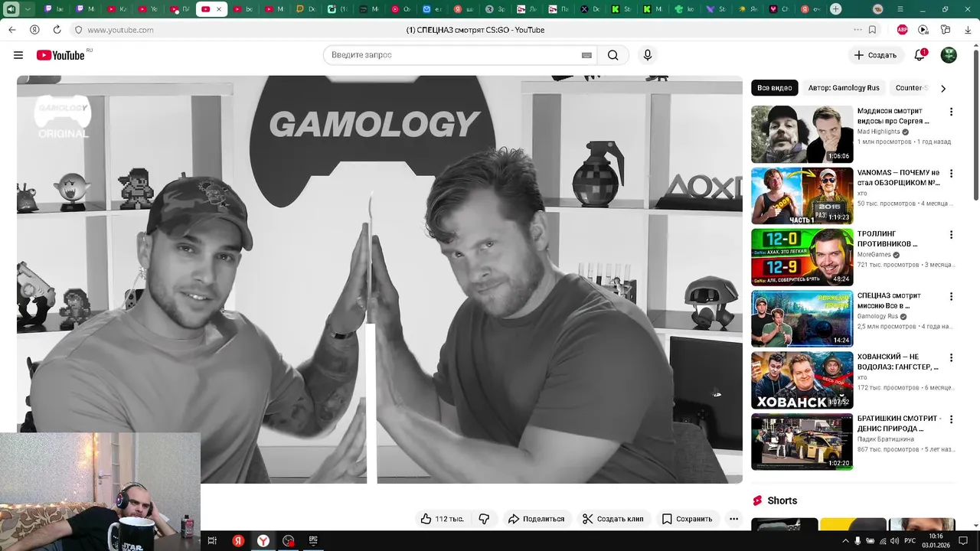Viewport: 980px width, 551px height.
Task: Click the 'Сохранить' bookmark button
Action: pos(687,519)
